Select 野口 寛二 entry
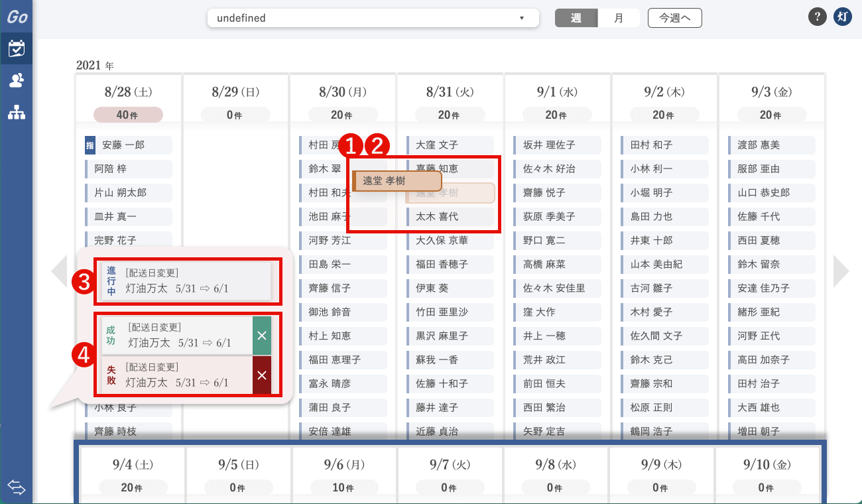The image size is (862, 504). pyautogui.click(x=558, y=241)
